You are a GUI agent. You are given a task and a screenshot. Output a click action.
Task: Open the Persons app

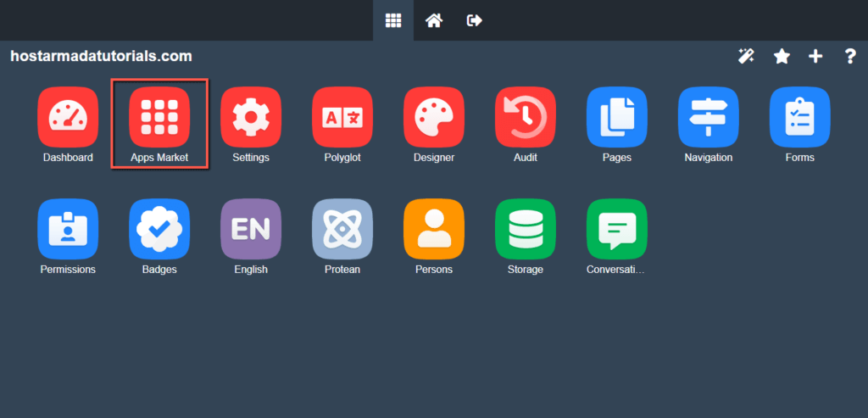pyautogui.click(x=434, y=229)
